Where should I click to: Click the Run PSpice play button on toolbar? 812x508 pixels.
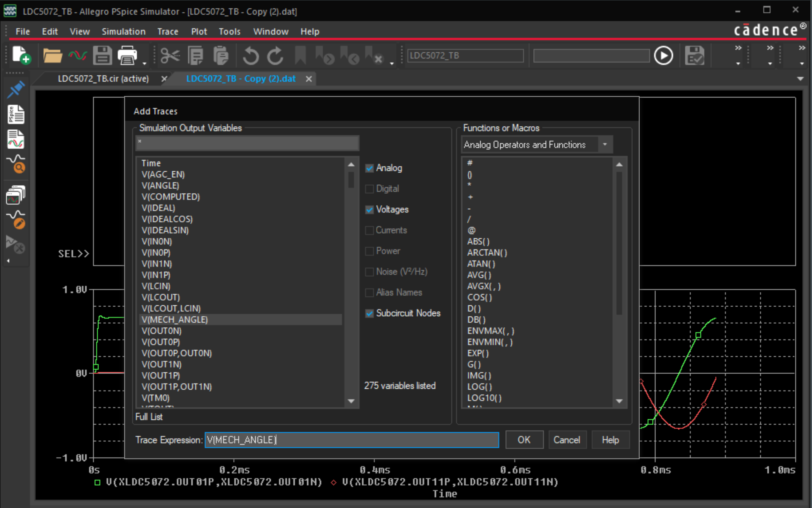[664, 55]
